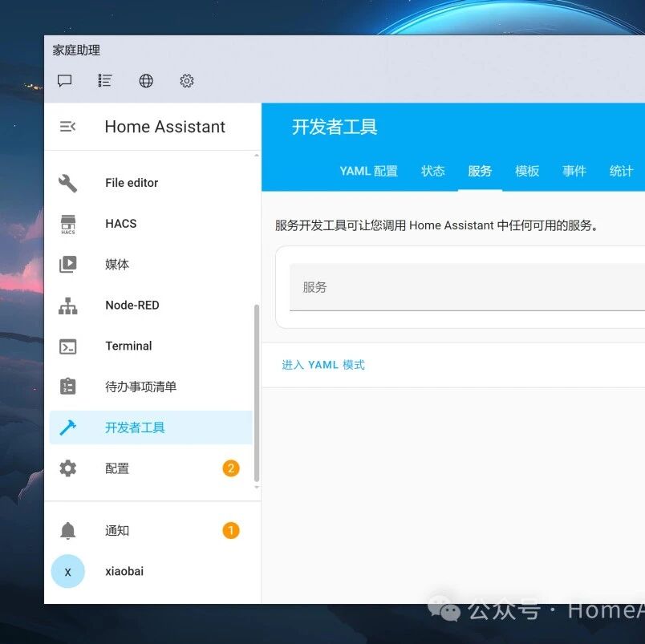
Task: Open Terminal from sidebar
Action: click(151, 346)
